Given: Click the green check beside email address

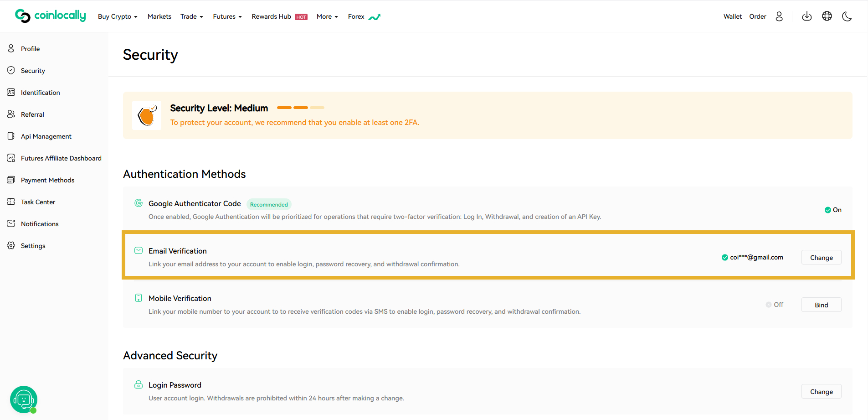Looking at the screenshot, I should (x=724, y=258).
